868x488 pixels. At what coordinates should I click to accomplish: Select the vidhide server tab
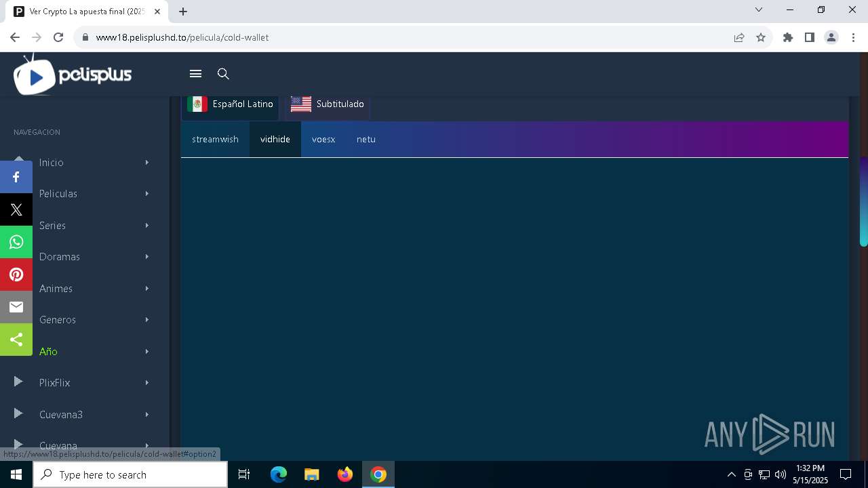tap(275, 139)
